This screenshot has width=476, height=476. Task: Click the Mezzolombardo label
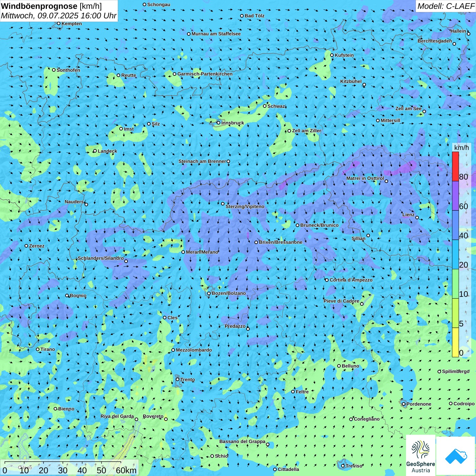[x=194, y=350]
